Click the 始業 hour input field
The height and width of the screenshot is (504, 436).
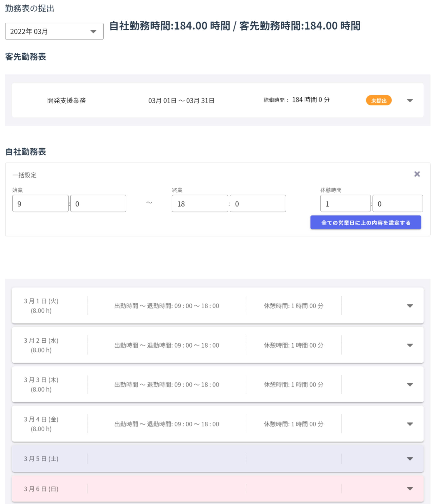(40, 204)
